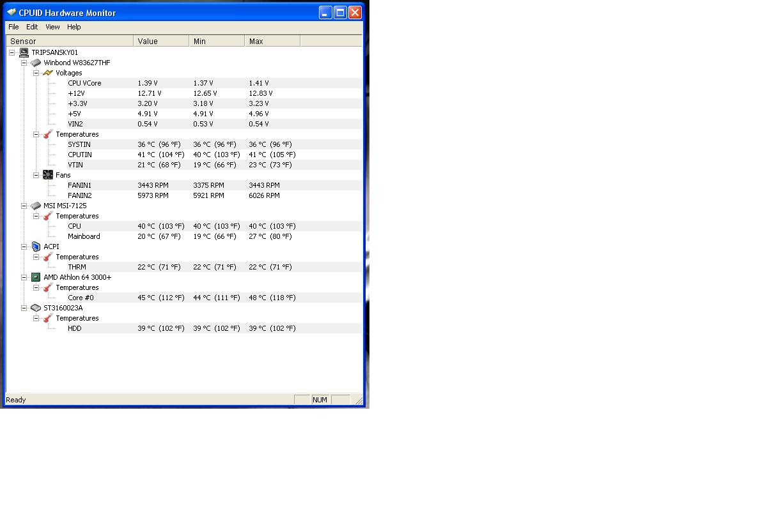Click the MSI MSI-7125 board icon
The width and height of the screenshot is (760, 532).
point(36,206)
